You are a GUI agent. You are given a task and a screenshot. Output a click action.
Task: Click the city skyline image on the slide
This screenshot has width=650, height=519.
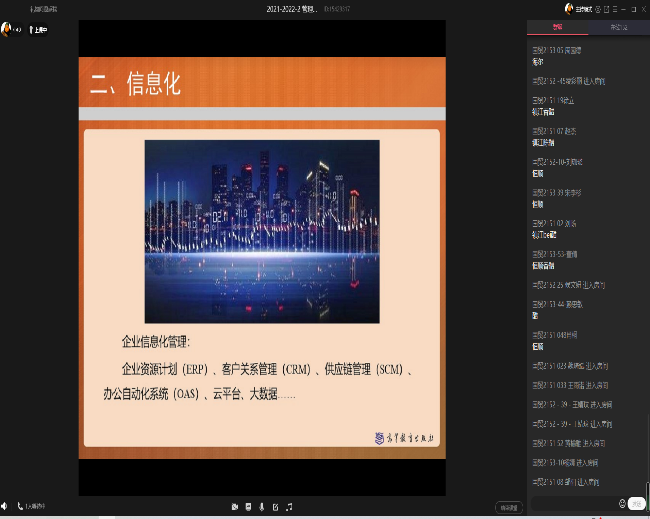(x=262, y=231)
